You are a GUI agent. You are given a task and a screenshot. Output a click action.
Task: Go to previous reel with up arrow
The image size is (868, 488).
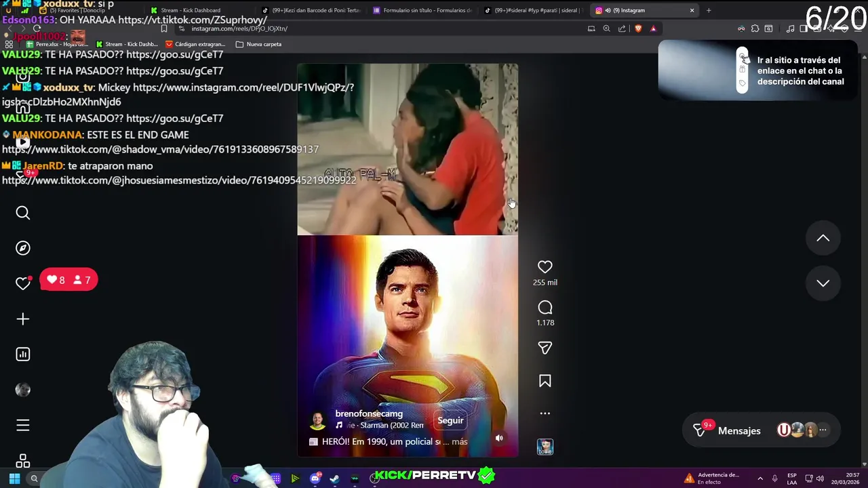pos(823,238)
